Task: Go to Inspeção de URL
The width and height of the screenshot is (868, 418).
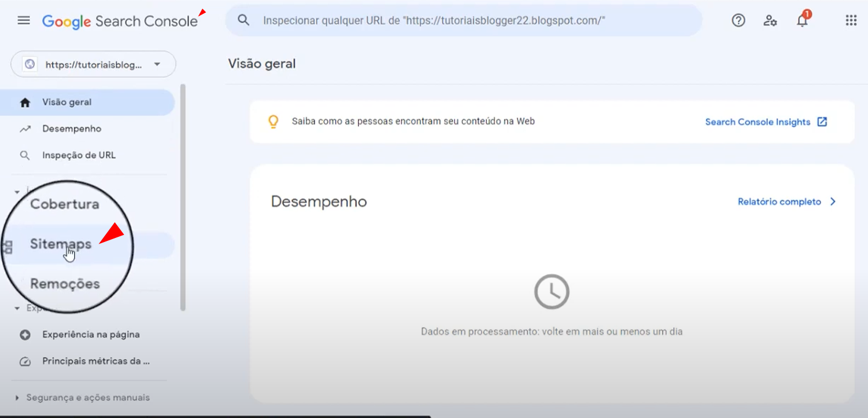Action: (79, 155)
